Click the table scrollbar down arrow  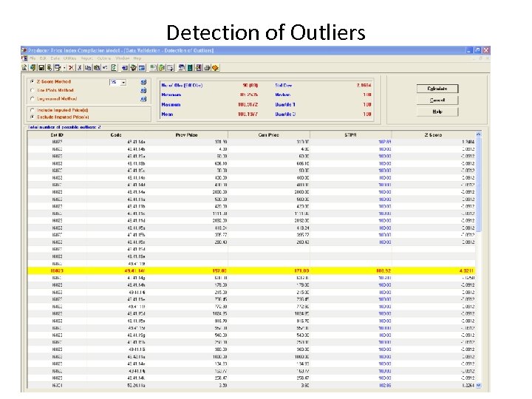(x=478, y=386)
